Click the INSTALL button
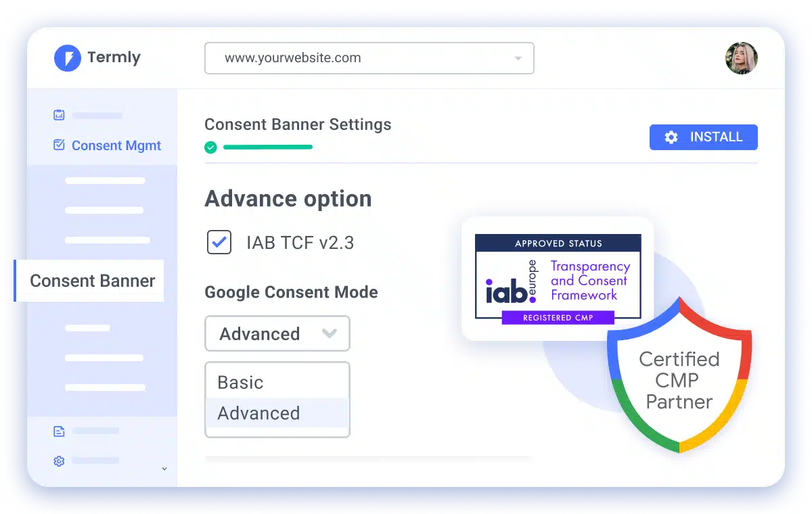This screenshot has height=514, width=812. 704,137
